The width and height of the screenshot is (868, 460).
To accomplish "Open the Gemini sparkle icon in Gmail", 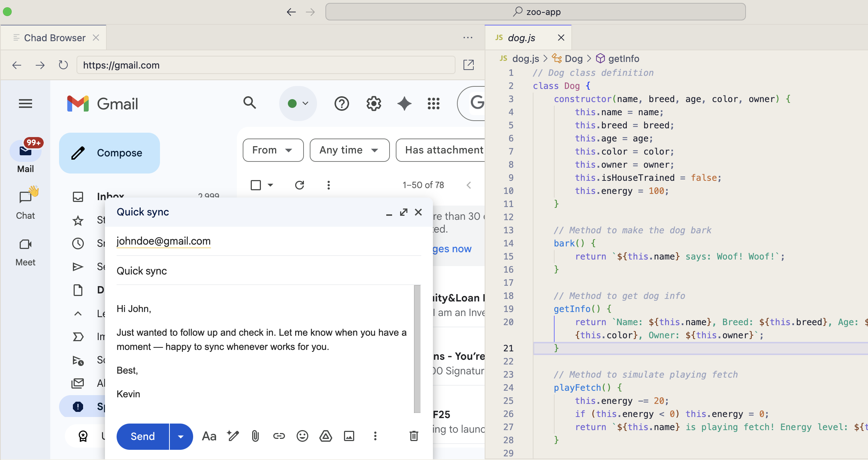I will pos(404,104).
